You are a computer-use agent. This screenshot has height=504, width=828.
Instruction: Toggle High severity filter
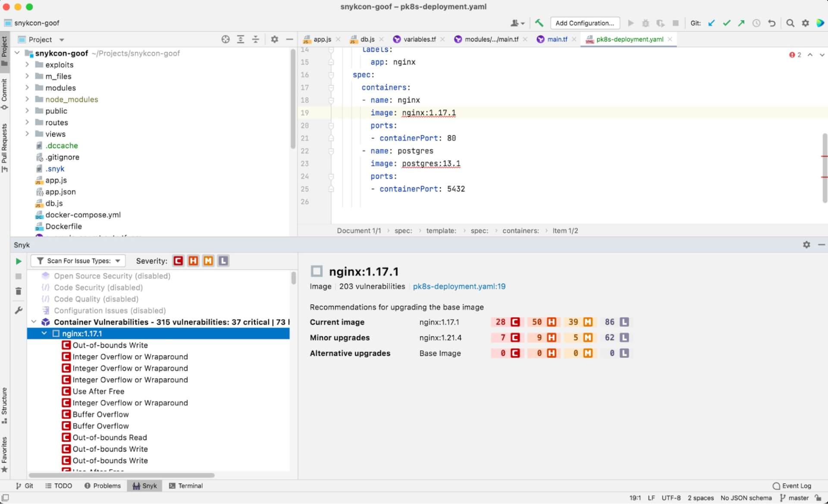click(x=193, y=261)
